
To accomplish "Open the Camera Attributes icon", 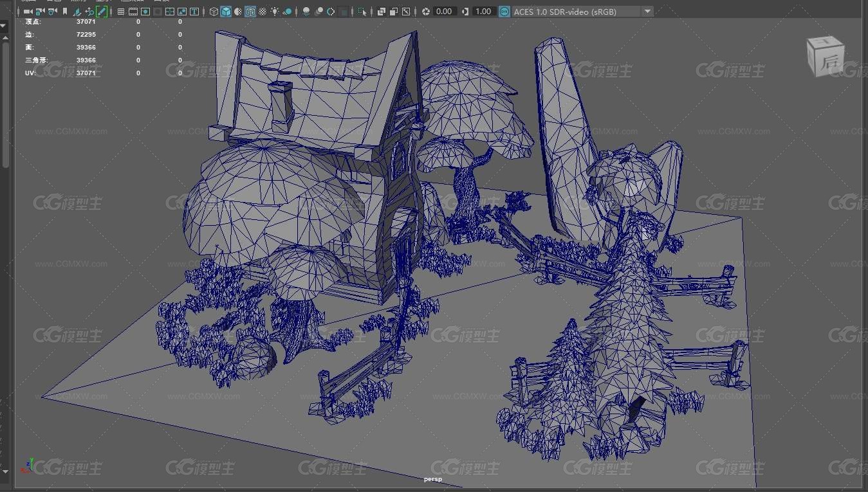I will [x=52, y=12].
